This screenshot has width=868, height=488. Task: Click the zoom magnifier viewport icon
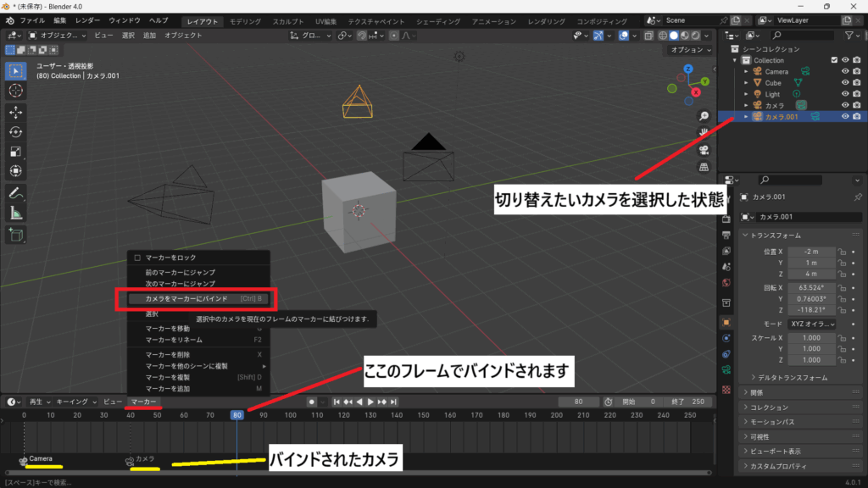[704, 116]
